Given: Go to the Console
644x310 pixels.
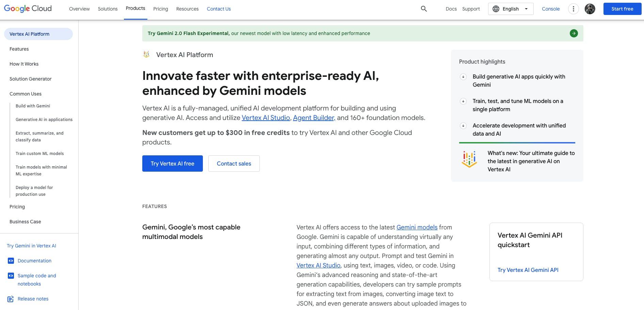Looking at the screenshot, I should point(551,9).
